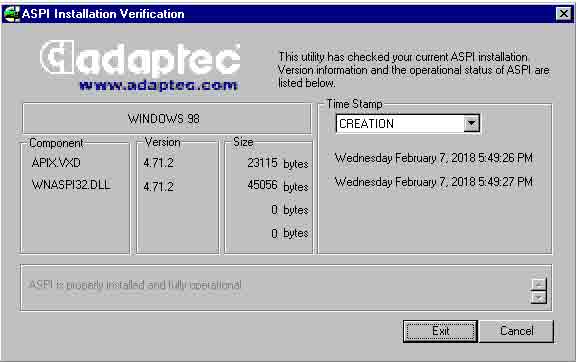The height and width of the screenshot is (362, 576).
Task: Click the WINDOWS 98 label box
Action: [167, 119]
